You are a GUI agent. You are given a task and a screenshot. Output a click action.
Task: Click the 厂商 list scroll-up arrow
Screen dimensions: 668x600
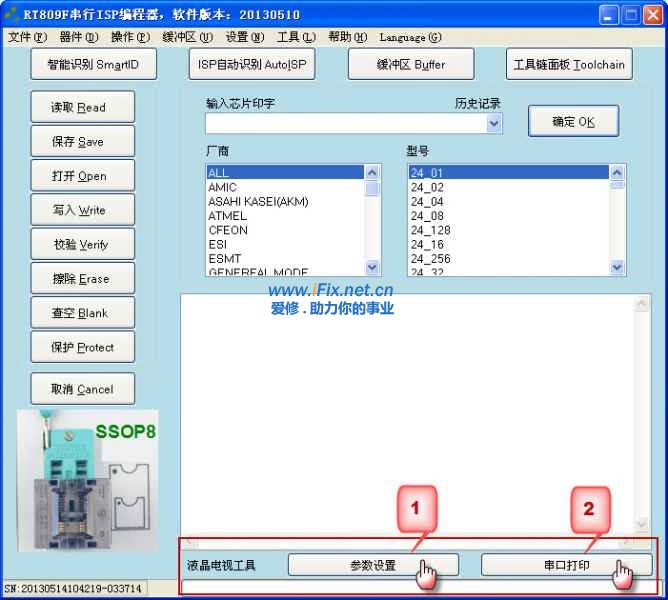[372, 173]
